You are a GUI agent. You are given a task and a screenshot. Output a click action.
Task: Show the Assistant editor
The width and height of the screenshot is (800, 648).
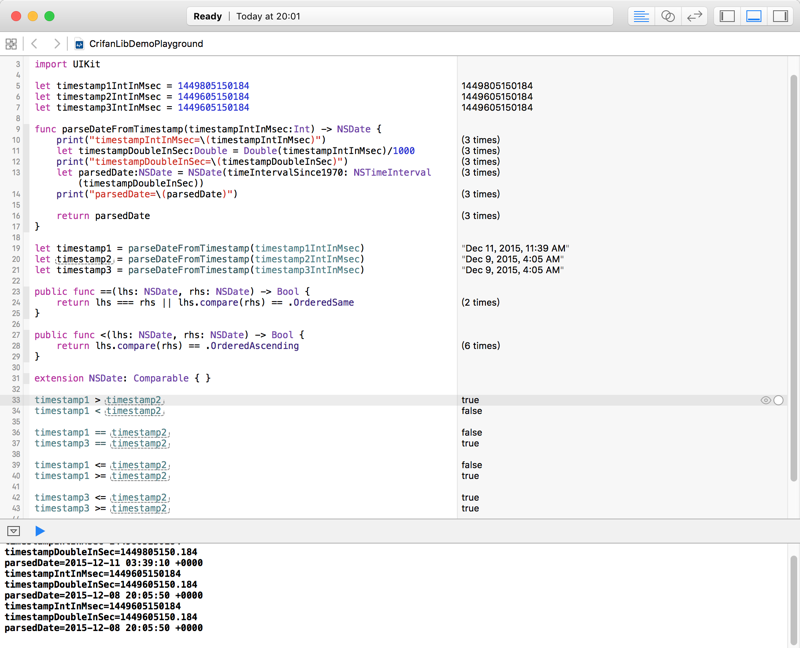(668, 16)
